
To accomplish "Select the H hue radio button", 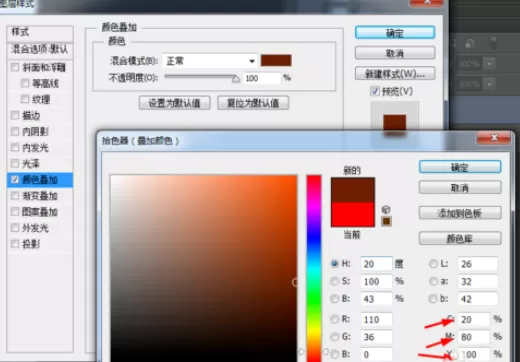I will tap(335, 264).
